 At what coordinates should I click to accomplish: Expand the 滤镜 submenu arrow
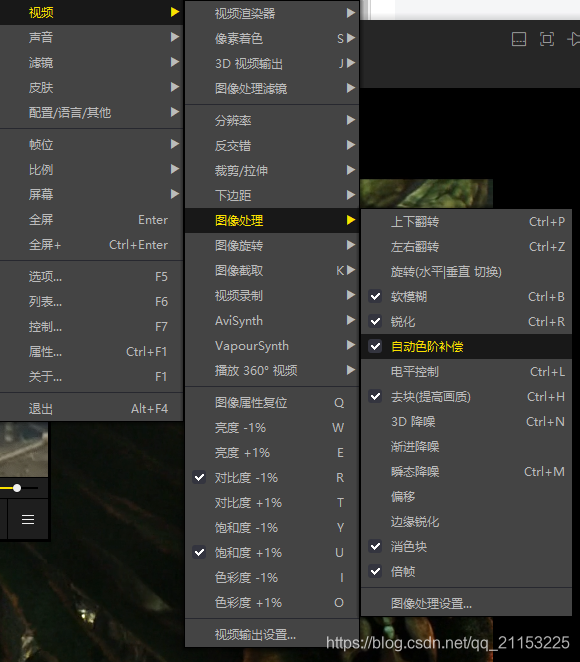click(x=175, y=62)
